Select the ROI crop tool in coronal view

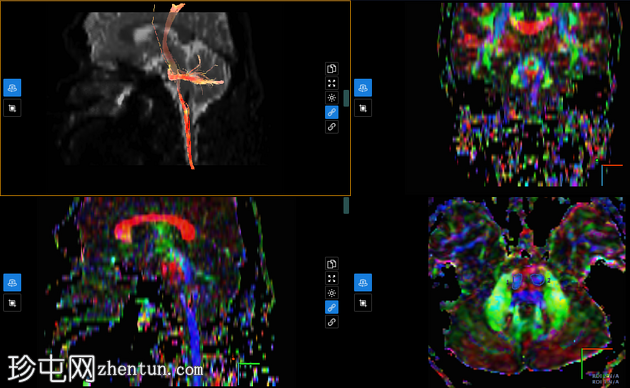tap(363, 108)
